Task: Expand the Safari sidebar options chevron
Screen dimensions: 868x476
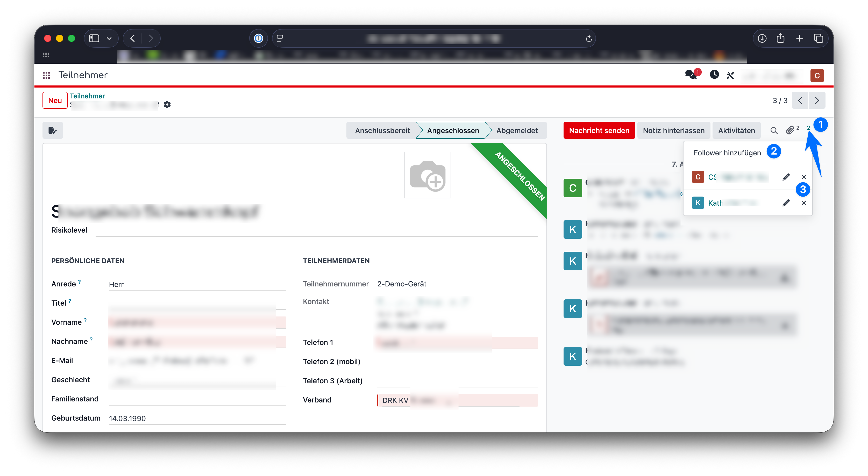Action: [x=109, y=38]
